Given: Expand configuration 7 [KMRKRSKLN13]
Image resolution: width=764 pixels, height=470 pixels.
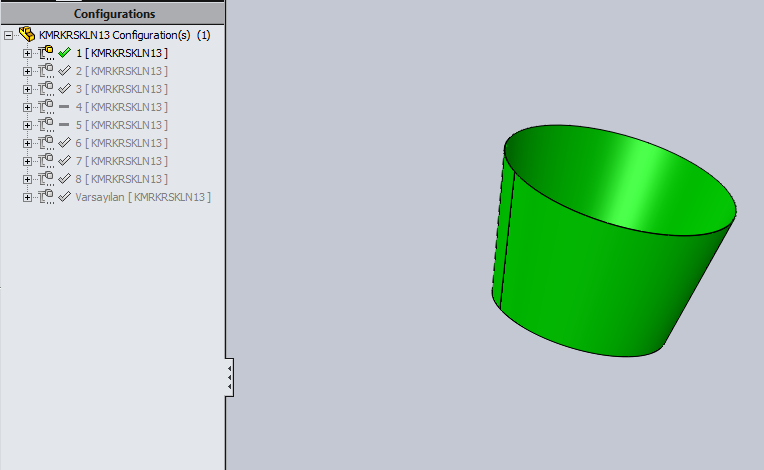Looking at the screenshot, I should coord(27,161).
